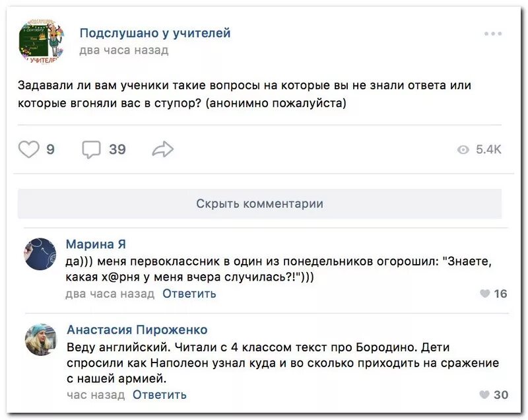Click Марина Я's avatar picture
This screenshot has width=528, height=420.
point(40,254)
